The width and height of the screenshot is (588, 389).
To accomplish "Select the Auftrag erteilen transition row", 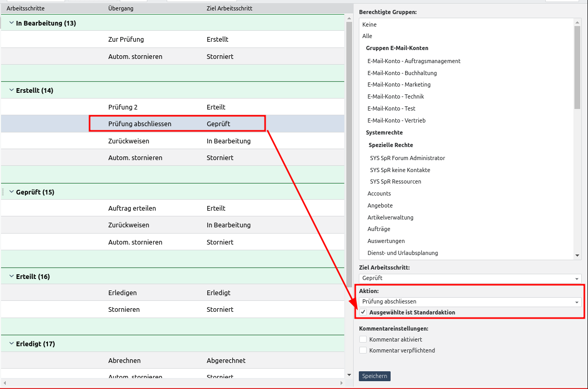I will 132,208.
